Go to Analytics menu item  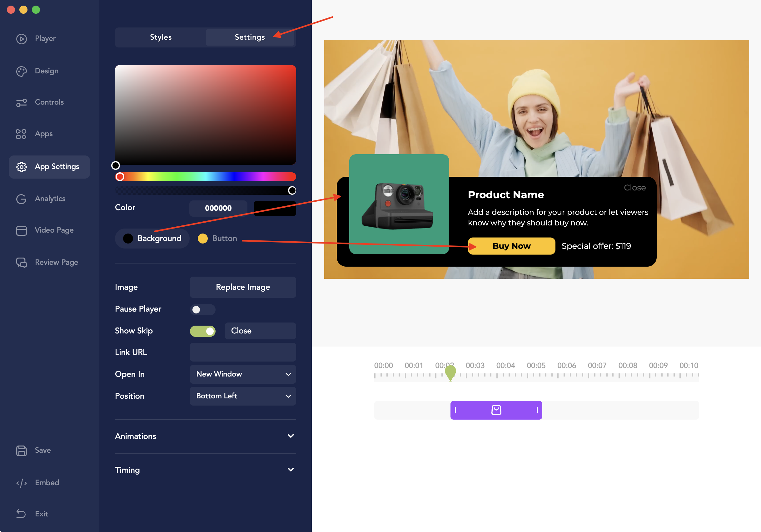pos(50,199)
